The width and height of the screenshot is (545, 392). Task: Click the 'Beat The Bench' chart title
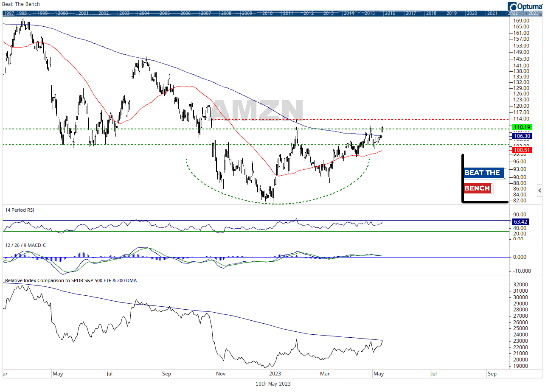click(21, 4)
